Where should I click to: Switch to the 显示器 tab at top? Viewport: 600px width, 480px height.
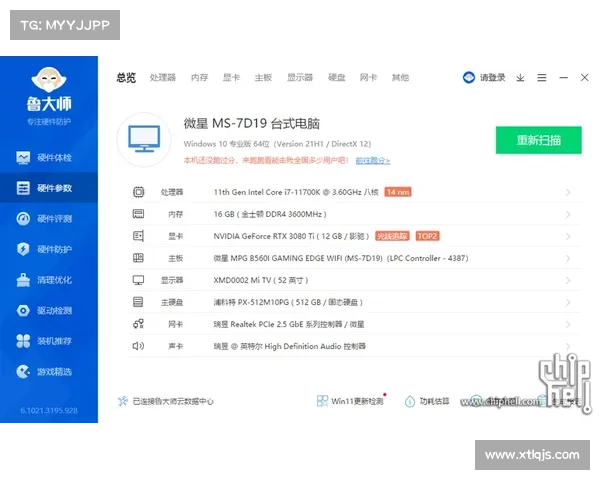point(300,78)
